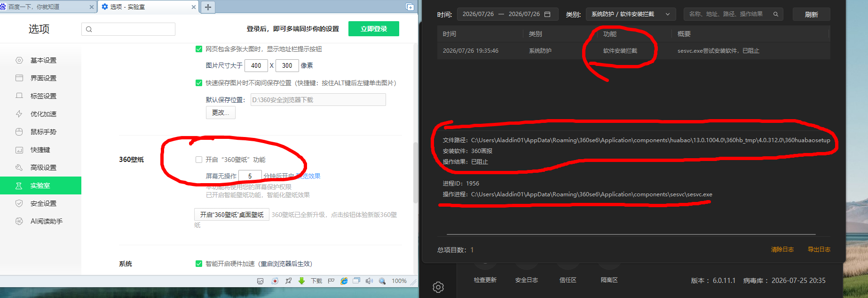Click the magnifier zoom icon in status bar

[382, 281]
